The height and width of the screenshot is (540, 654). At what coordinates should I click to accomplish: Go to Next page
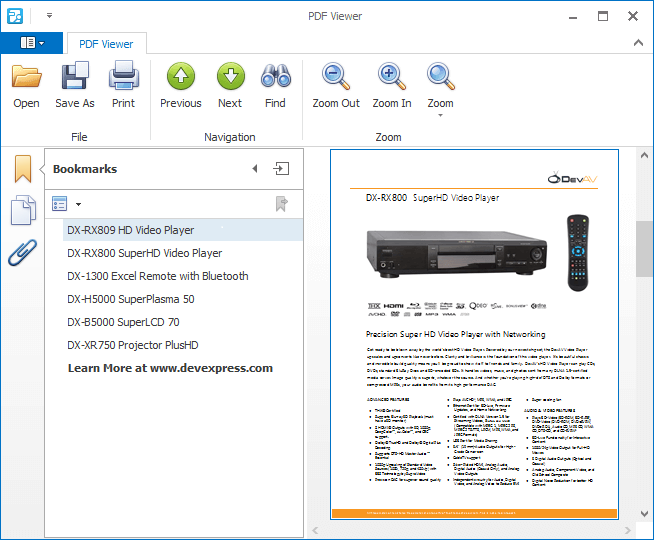(x=230, y=77)
